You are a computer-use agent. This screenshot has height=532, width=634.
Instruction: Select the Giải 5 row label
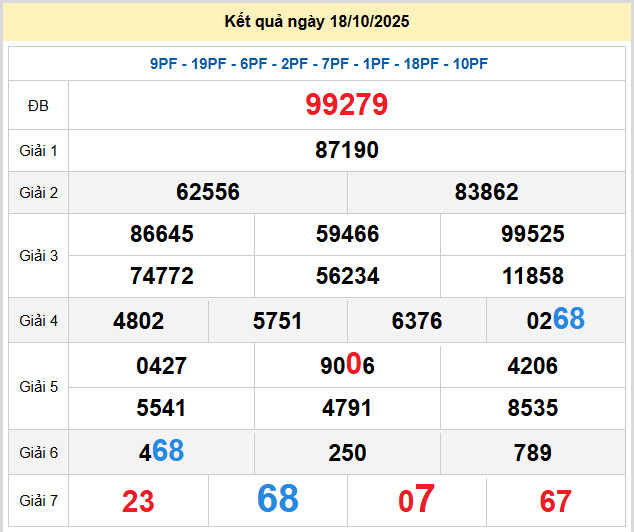coord(38,387)
